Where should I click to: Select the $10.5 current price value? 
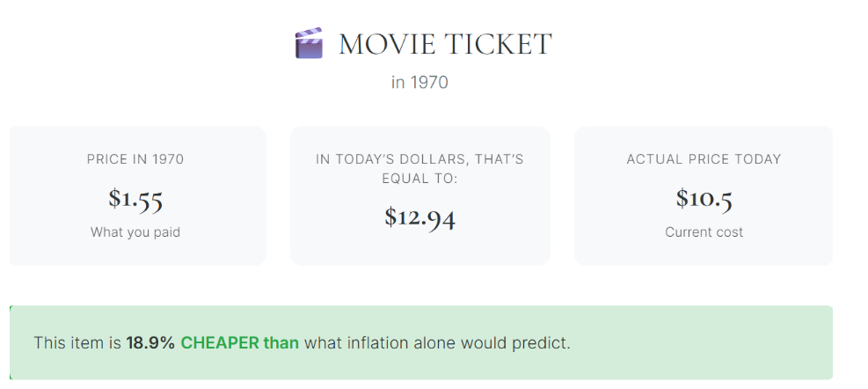pos(704,198)
